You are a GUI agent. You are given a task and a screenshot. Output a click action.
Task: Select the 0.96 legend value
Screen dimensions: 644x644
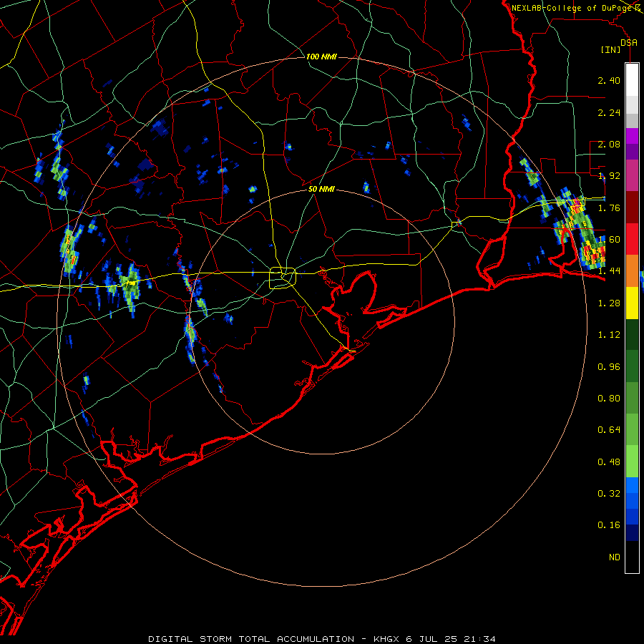click(609, 367)
